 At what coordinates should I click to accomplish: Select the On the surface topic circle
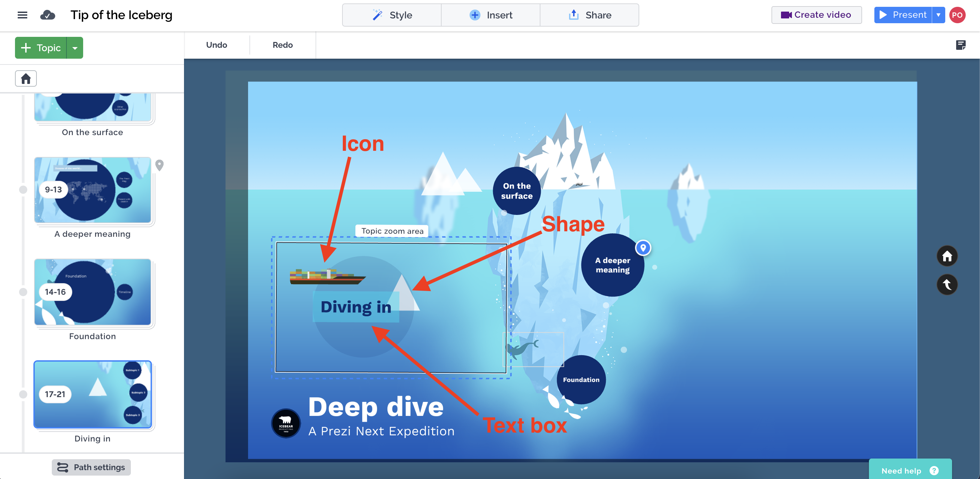point(516,191)
